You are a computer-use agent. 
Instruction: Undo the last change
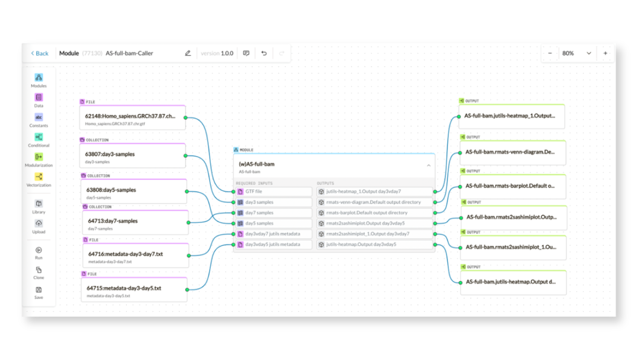tap(264, 53)
